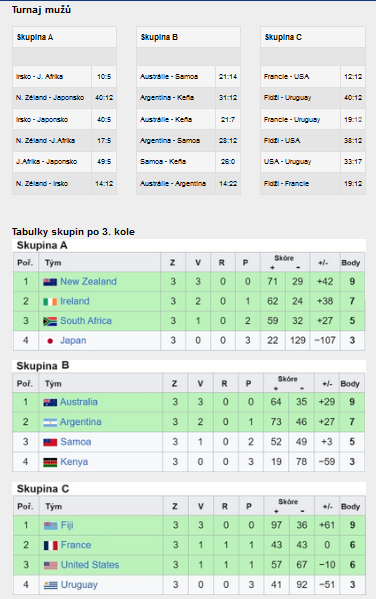Select the Skupina A results header
This screenshot has height=599, width=376.
point(64,37)
